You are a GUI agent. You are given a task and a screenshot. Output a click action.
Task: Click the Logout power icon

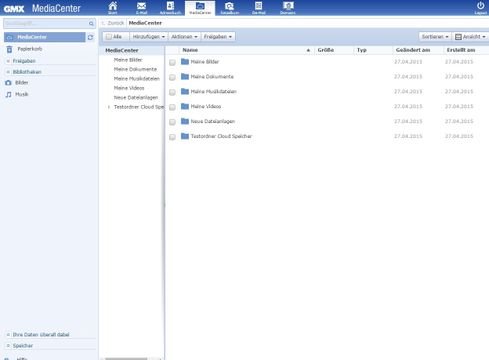480,5
